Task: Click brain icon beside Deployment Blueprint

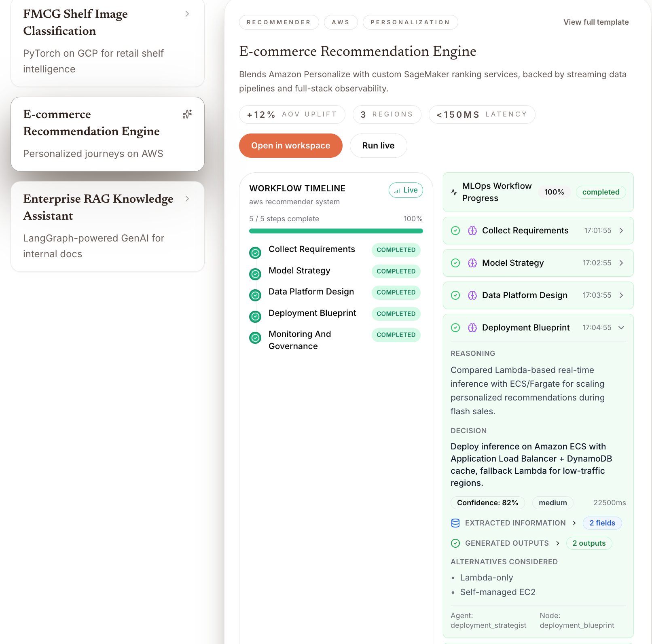Action: pyautogui.click(x=472, y=328)
